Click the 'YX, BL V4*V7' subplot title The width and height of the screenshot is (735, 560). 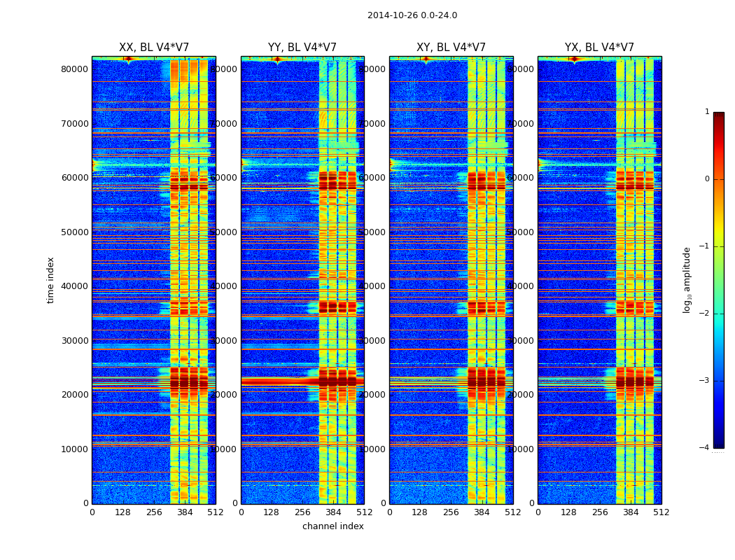point(599,48)
